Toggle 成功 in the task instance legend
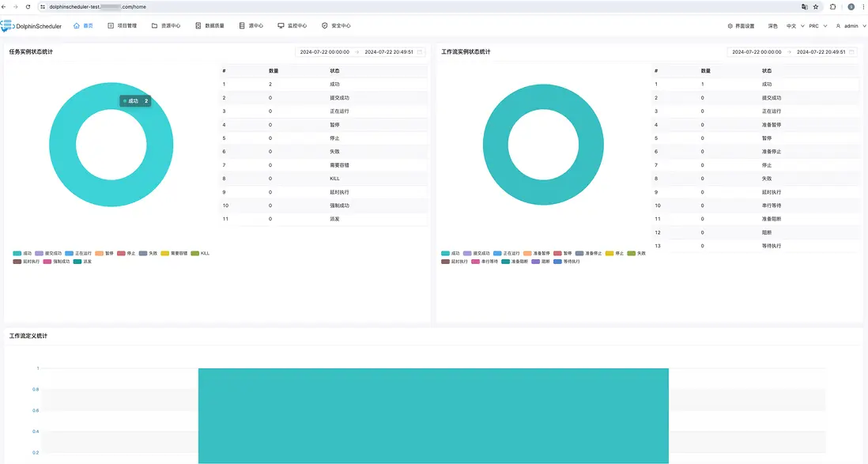868x464 pixels. point(22,253)
